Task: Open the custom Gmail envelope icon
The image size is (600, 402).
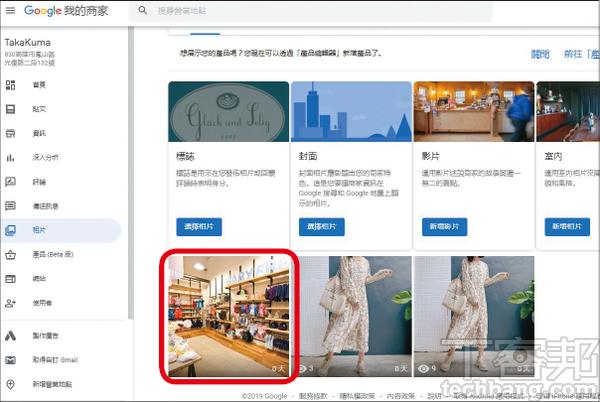Action: [x=10, y=360]
